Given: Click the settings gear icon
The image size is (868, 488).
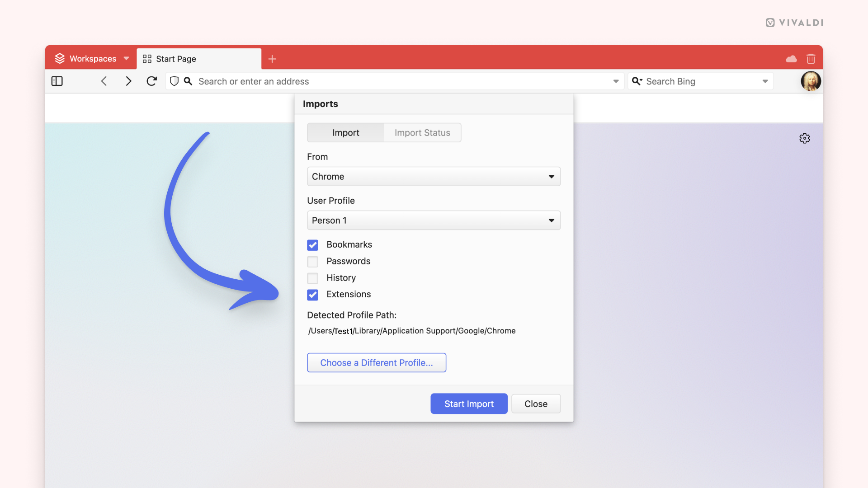Looking at the screenshot, I should click(805, 138).
